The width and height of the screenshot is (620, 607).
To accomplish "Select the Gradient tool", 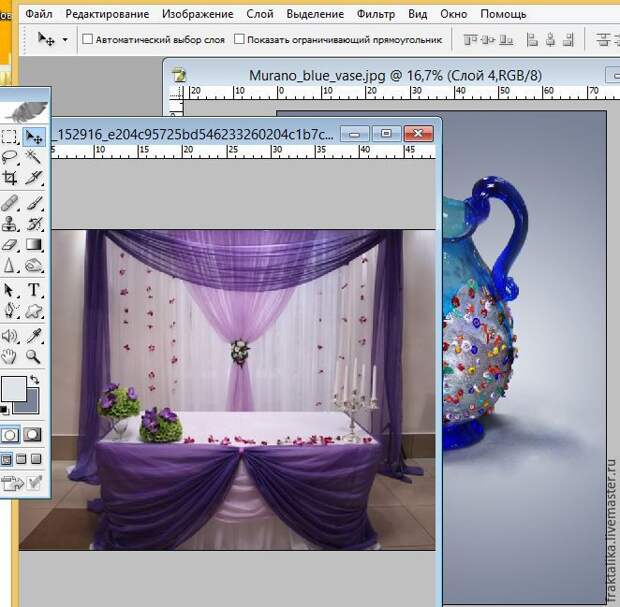I will click(34, 245).
